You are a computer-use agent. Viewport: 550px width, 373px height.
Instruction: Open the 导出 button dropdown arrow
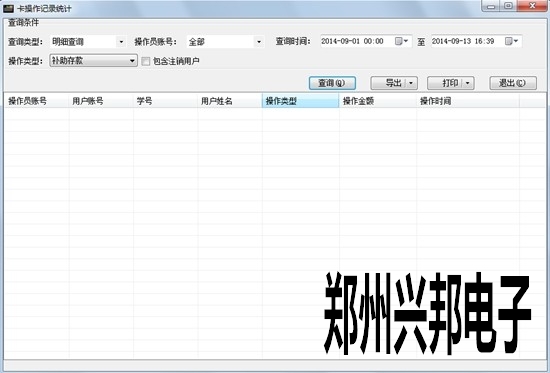[x=411, y=83]
